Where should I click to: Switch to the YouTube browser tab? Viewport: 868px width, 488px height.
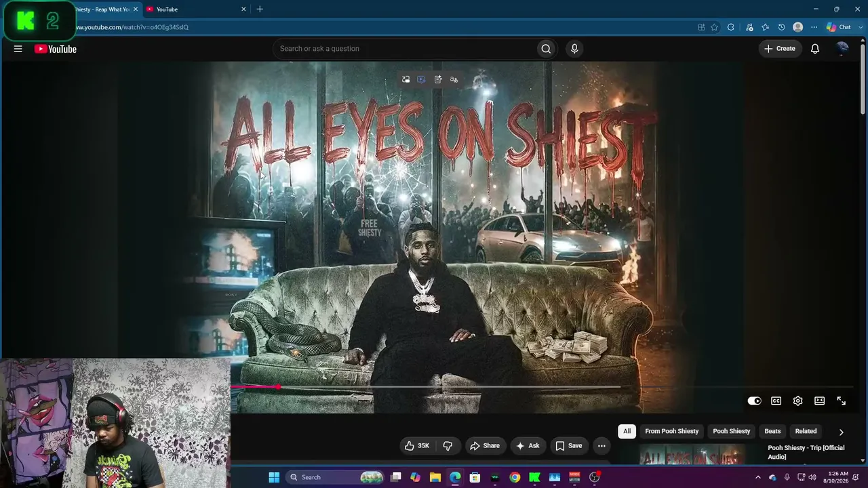tap(193, 9)
